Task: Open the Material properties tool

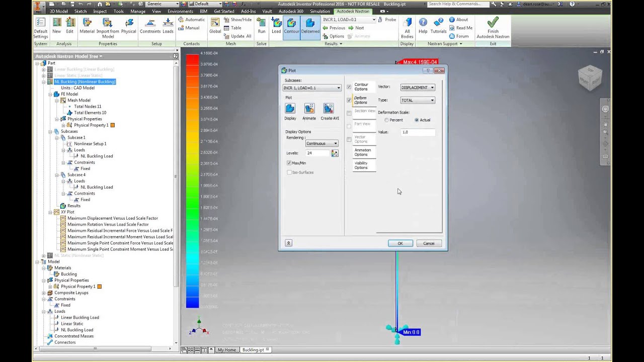Action: tap(87, 26)
